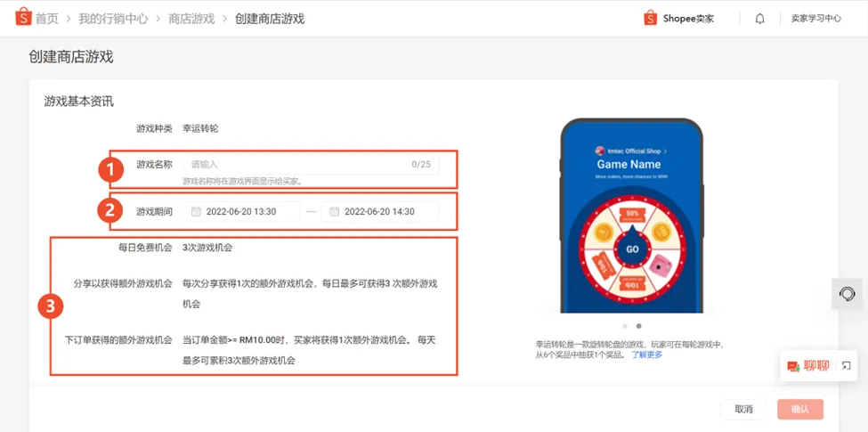
Task: Click the Shopee卖家 logo icon
Action: click(x=650, y=19)
